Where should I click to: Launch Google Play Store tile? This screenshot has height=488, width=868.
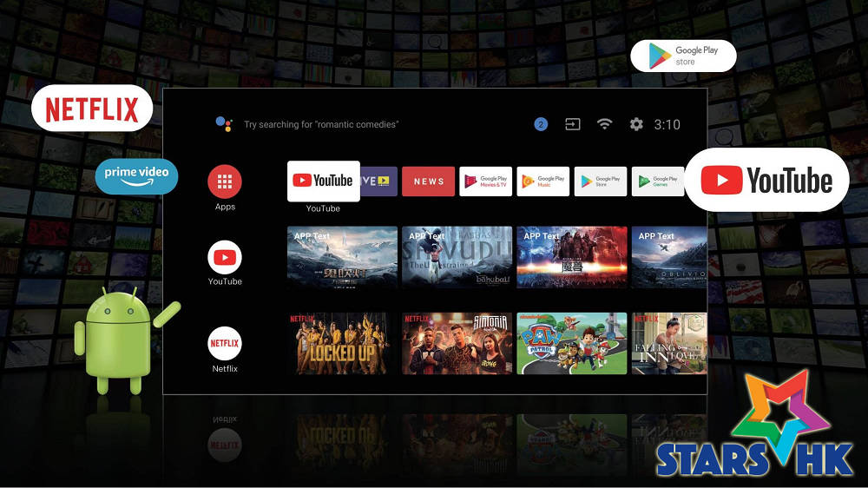pyautogui.click(x=601, y=181)
